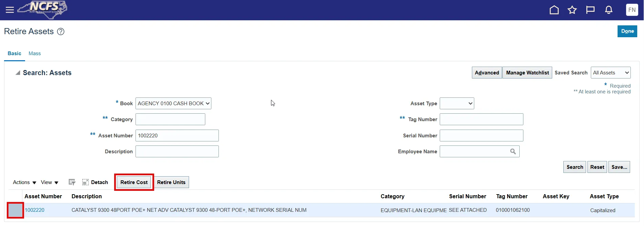Click the Retire Units button
This screenshot has width=644, height=226.
click(x=171, y=182)
